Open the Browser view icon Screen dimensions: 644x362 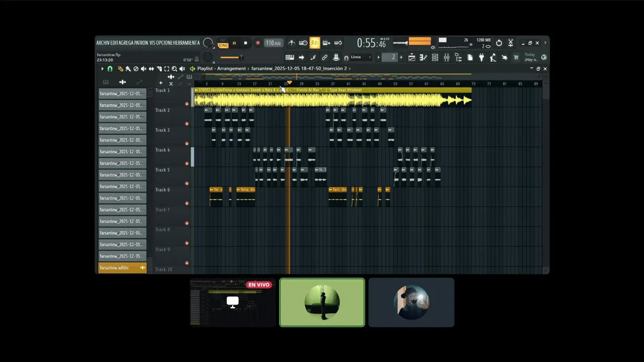(458, 57)
